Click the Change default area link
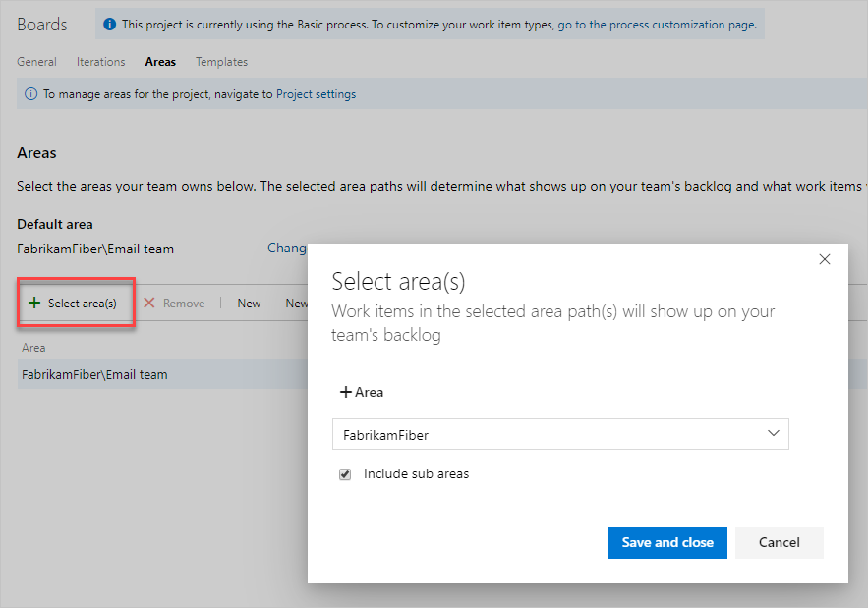Image resolution: width=868 pixels, height=608 pixels. tap(287, 248)
